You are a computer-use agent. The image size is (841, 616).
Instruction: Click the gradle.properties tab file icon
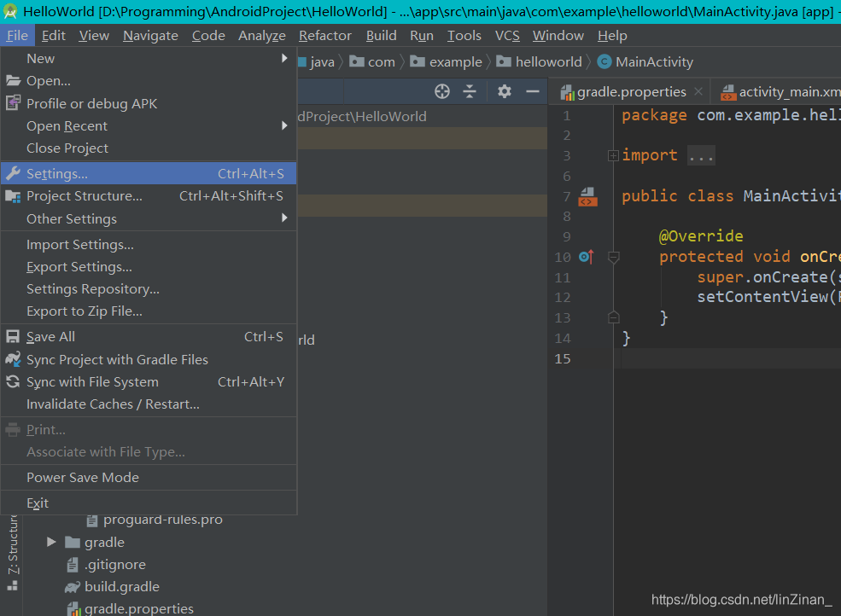(x=568, y=93)
